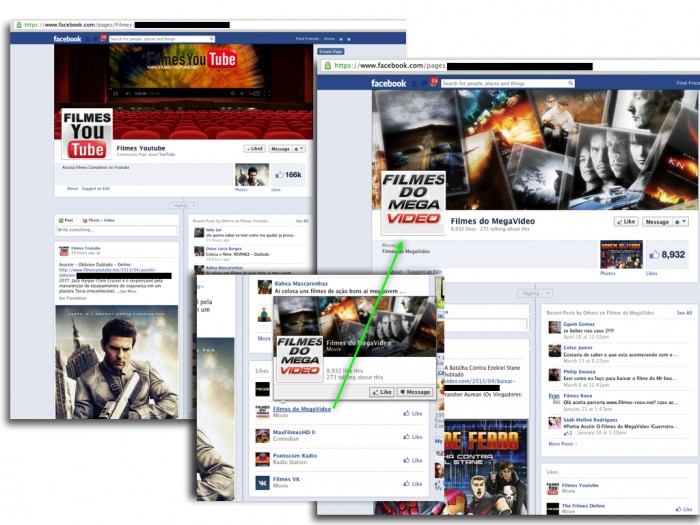Click Sááh Melloó Rodrigues avatar
The image size is (700, 525).
pyautogui.click(x=554, y=423)
